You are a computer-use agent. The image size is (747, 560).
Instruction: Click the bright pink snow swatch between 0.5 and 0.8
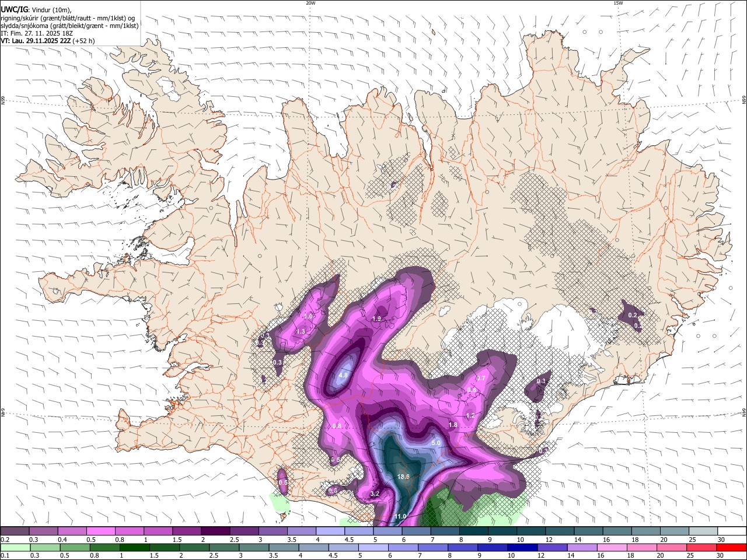click(x=100, y=531)
